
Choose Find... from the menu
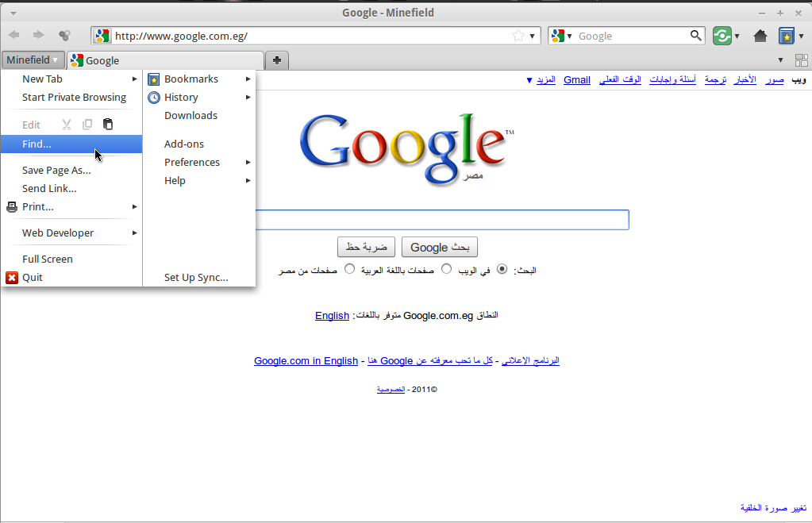click(71, 144)
